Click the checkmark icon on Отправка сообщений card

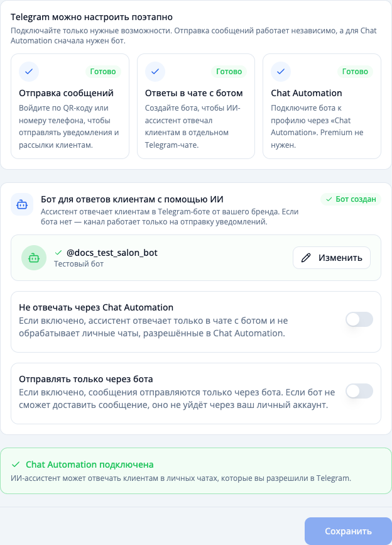coord(29,72)
